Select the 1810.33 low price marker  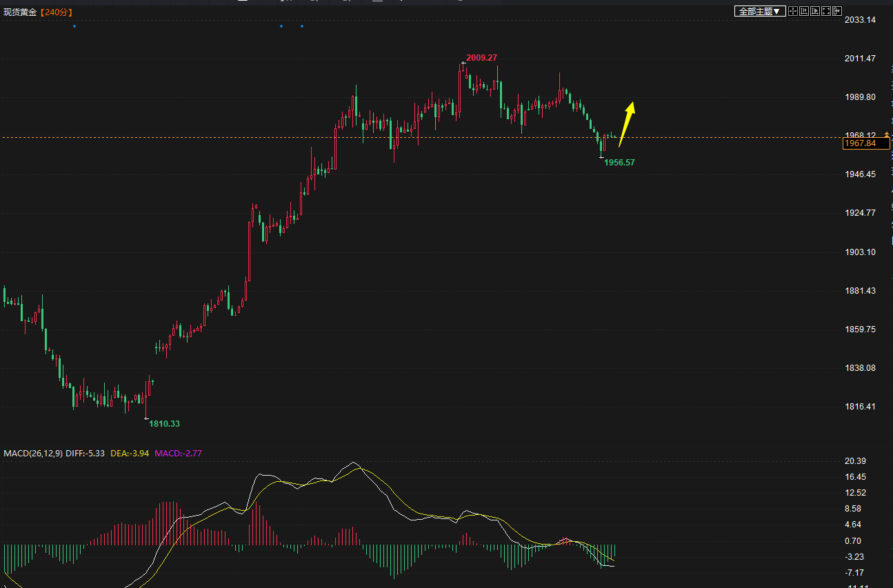pos(164,423)
